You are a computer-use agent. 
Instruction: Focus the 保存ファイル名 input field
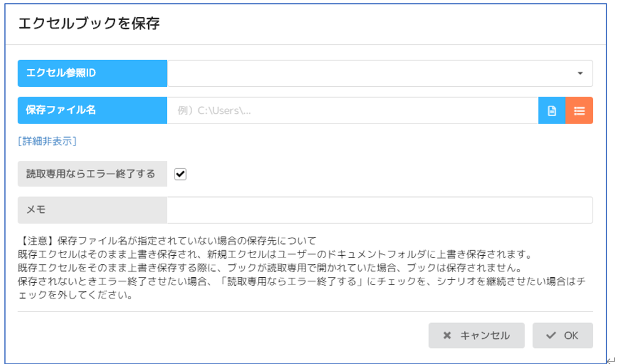(x=353, y=111)
